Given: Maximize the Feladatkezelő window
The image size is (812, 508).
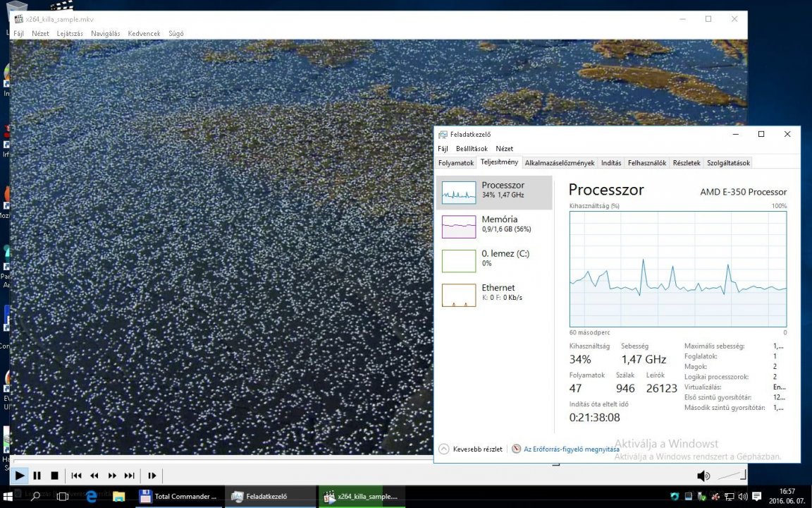Looking at the screenshot, I should [761, 134].
